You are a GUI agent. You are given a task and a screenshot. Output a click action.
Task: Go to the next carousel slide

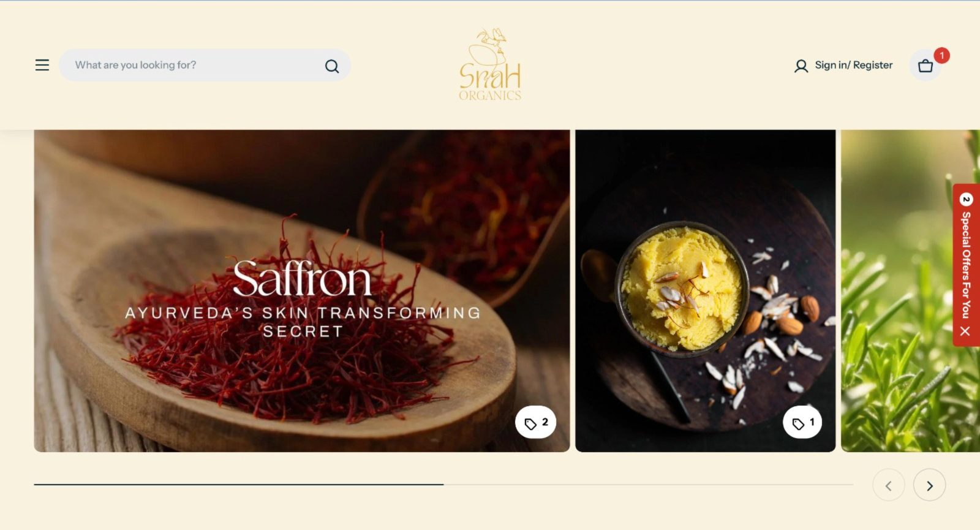[929, 485]
